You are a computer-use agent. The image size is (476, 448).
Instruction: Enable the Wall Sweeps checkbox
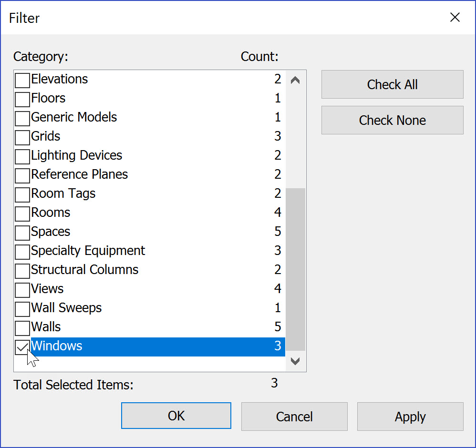[x=21, y=309]
